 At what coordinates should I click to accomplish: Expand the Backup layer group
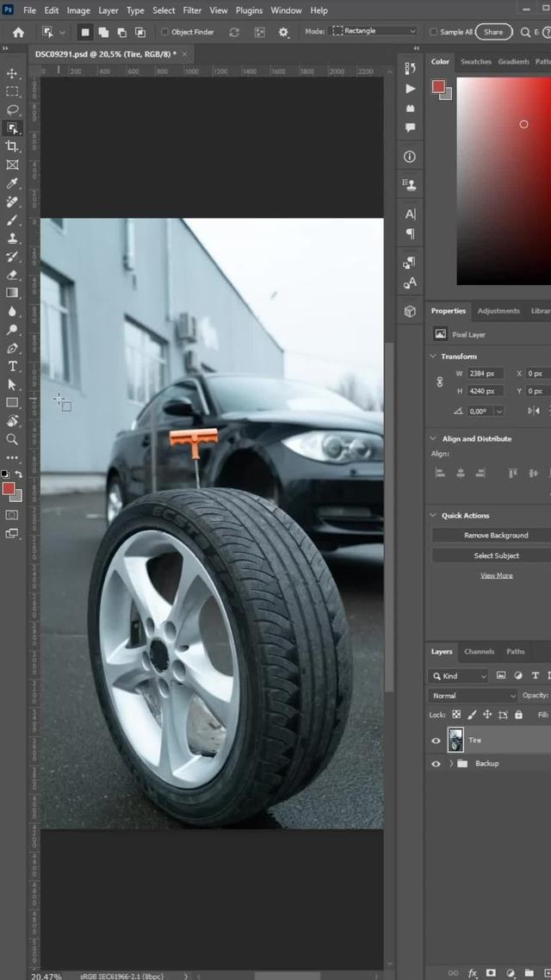click(x=451, y=764)
